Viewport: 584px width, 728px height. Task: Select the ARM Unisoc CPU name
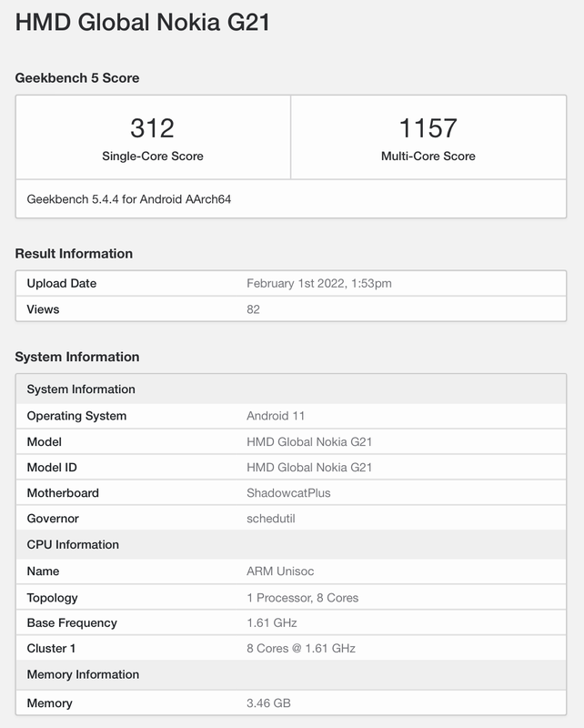(281, 571)
